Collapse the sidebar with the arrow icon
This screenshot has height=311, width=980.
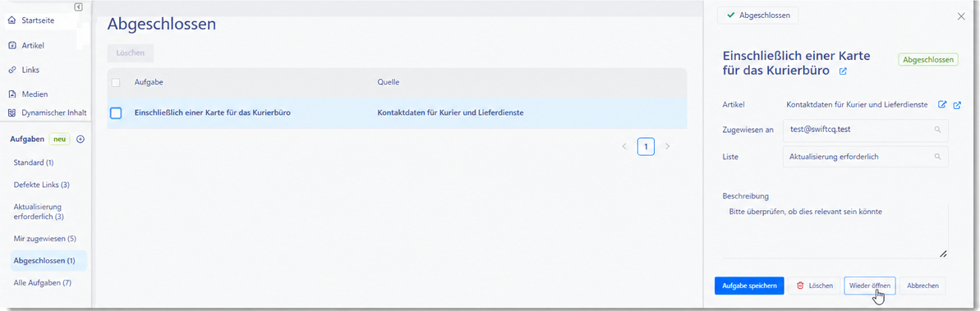coord(78,7)
